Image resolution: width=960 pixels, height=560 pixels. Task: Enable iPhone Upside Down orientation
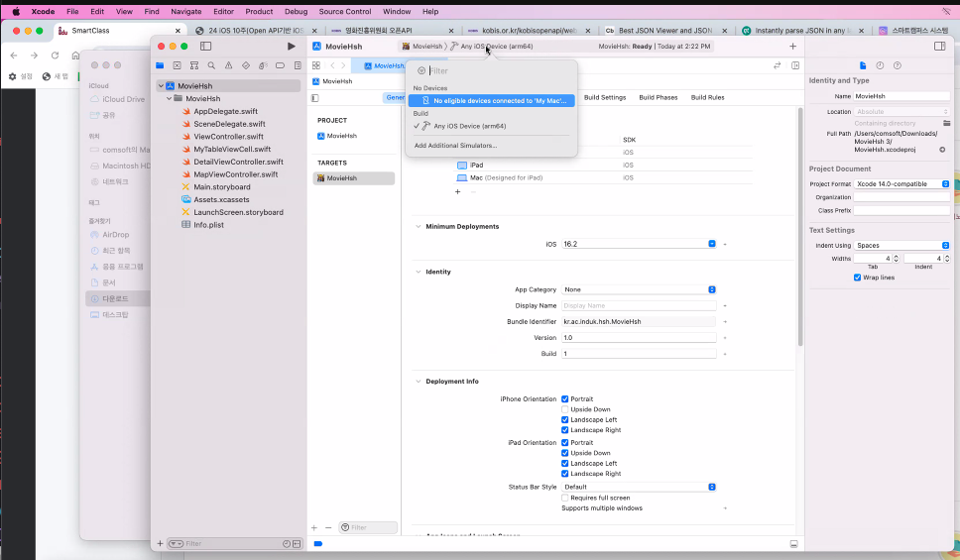(x=565, y=409)
